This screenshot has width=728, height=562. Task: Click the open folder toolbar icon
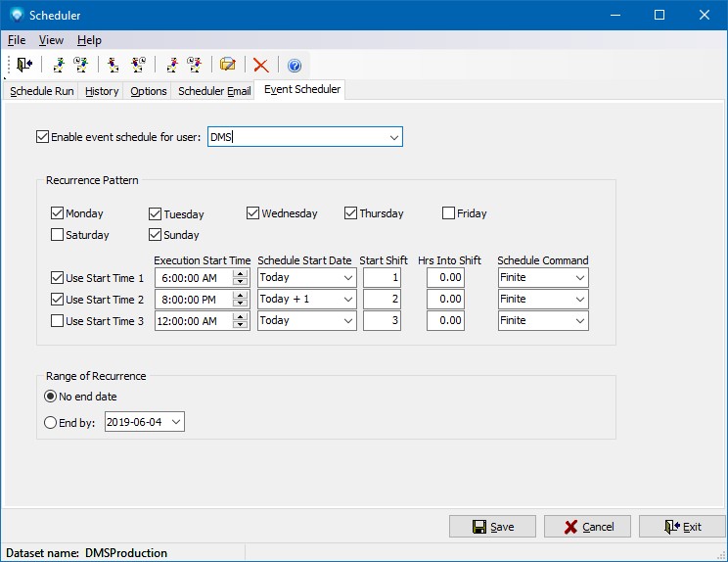click(228, 65)
